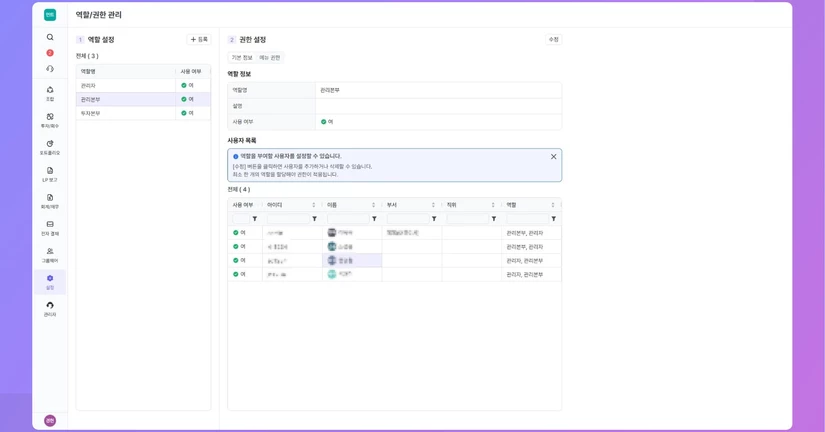Click the 사용 여부 filter input field
Image resolution: width=825 pixels, height=432 pixels.
(241, 219)
